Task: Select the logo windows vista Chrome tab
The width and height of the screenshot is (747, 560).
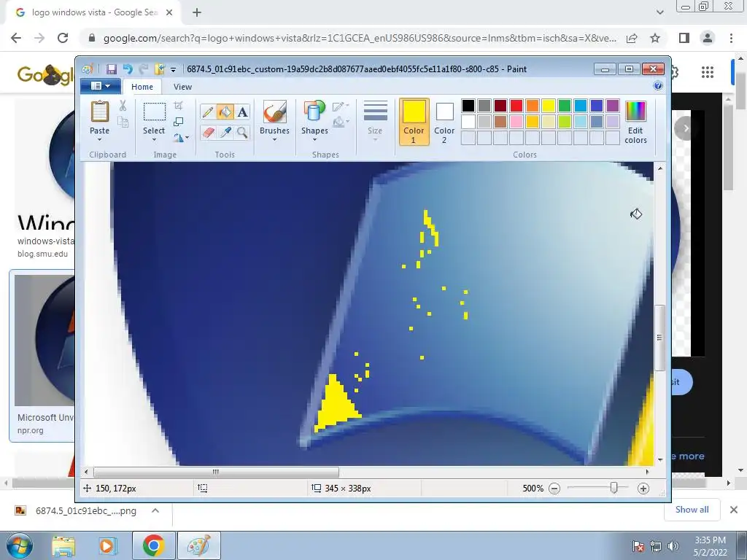Action: (94, 12)
